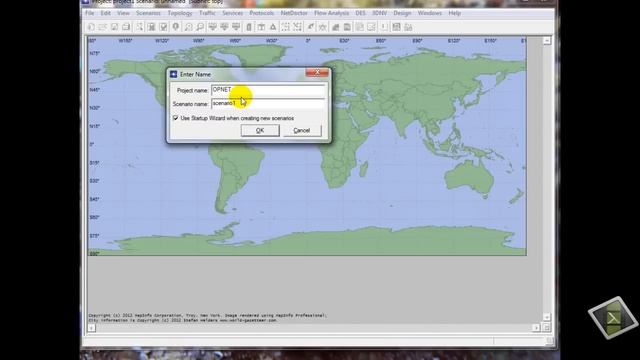Open the Topology menu
This screenshot has width=640, height=360.
(180, 13)
